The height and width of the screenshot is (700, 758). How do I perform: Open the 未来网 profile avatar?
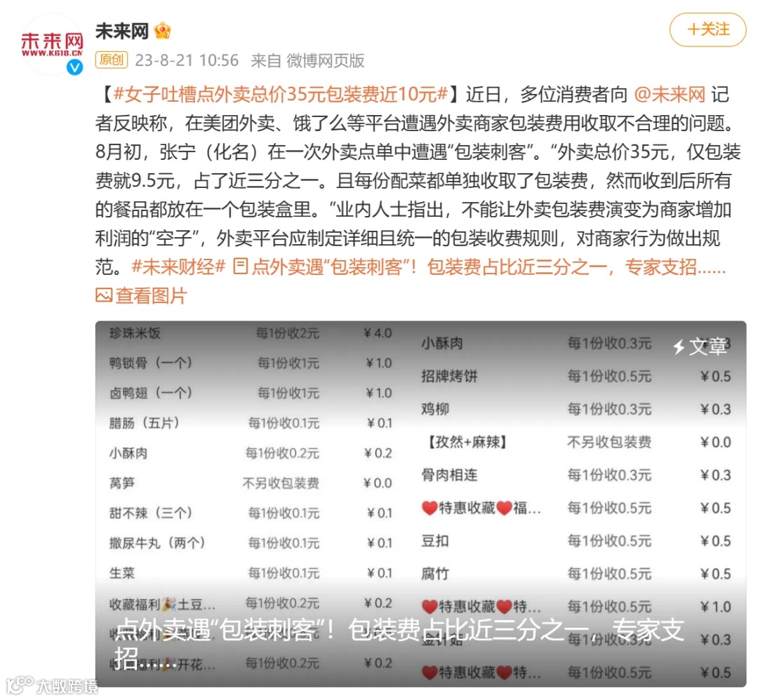point(52,44)
